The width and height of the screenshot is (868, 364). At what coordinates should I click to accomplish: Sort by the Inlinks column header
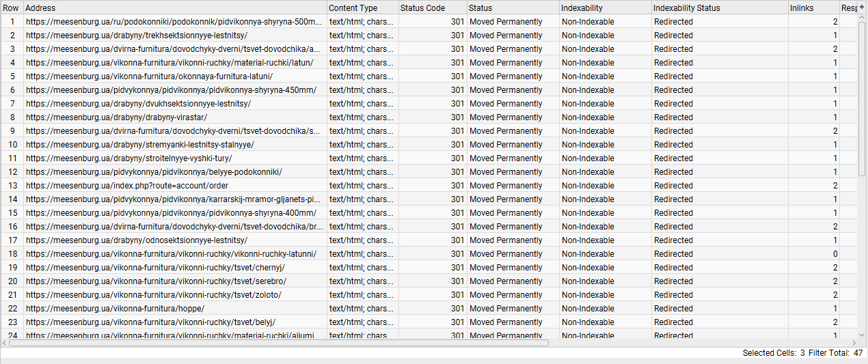pos(813,8)
